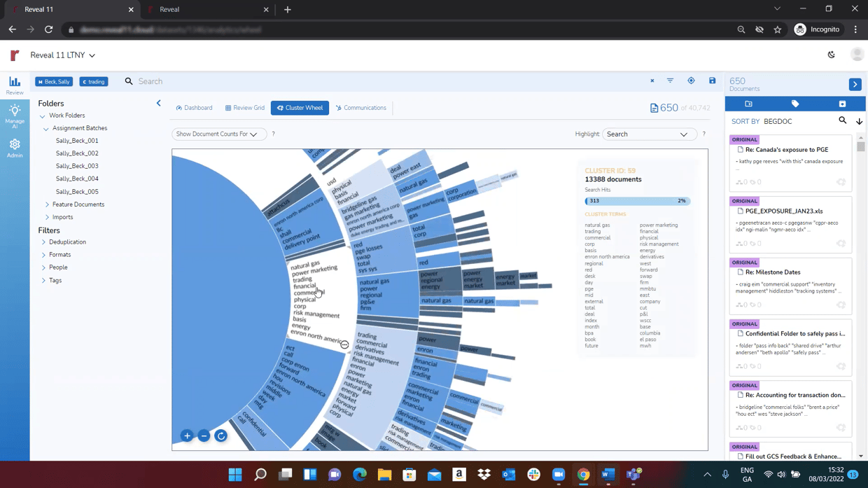This screenshot has width=868, height=488.
Task: Change the BEGDOC sort field
Action: [x=778, y=122]
